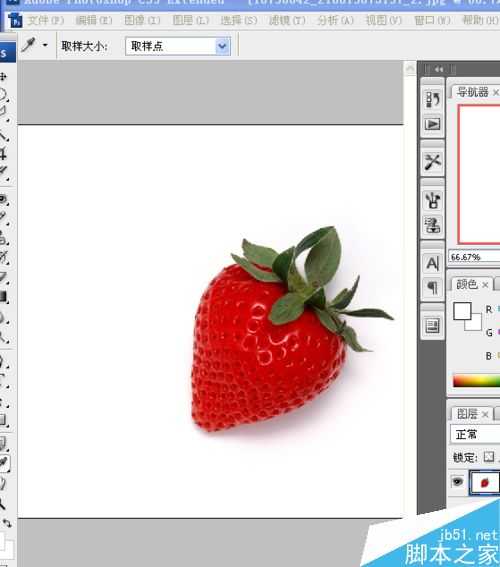Close the 颜色 panel tab
The height and width of the screenshot is (567, 500).
point(485,285)
